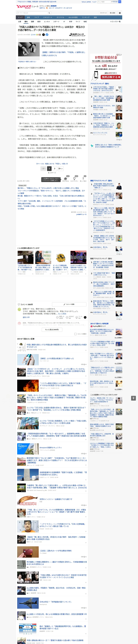Click the Yahoo! JAPAN News logo

tap(27, 7)
